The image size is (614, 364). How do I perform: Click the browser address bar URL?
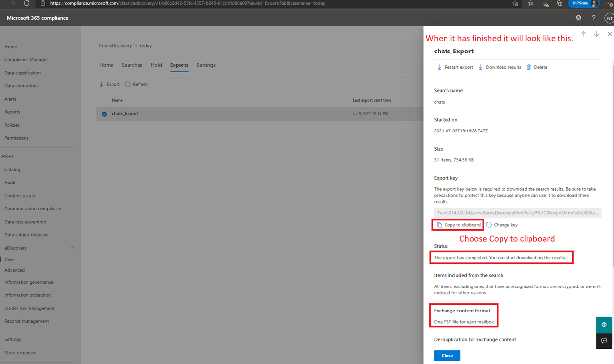coord(187,3)
